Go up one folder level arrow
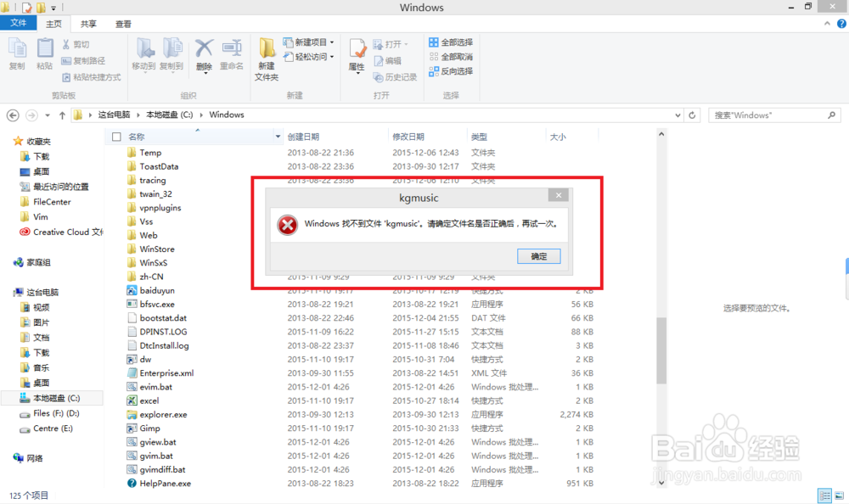Screen dimensions: 849x504 (62, 115)
